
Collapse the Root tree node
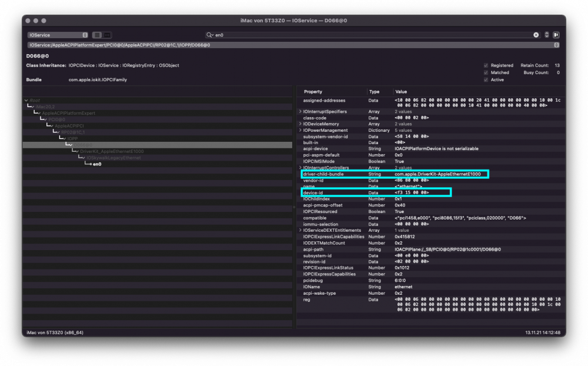tap(26, 100)
